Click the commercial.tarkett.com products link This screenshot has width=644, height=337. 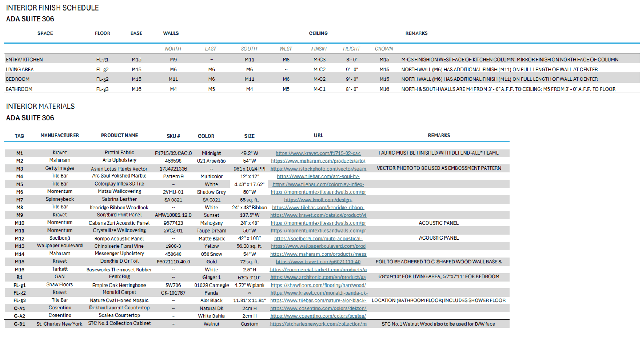(318, 270)
